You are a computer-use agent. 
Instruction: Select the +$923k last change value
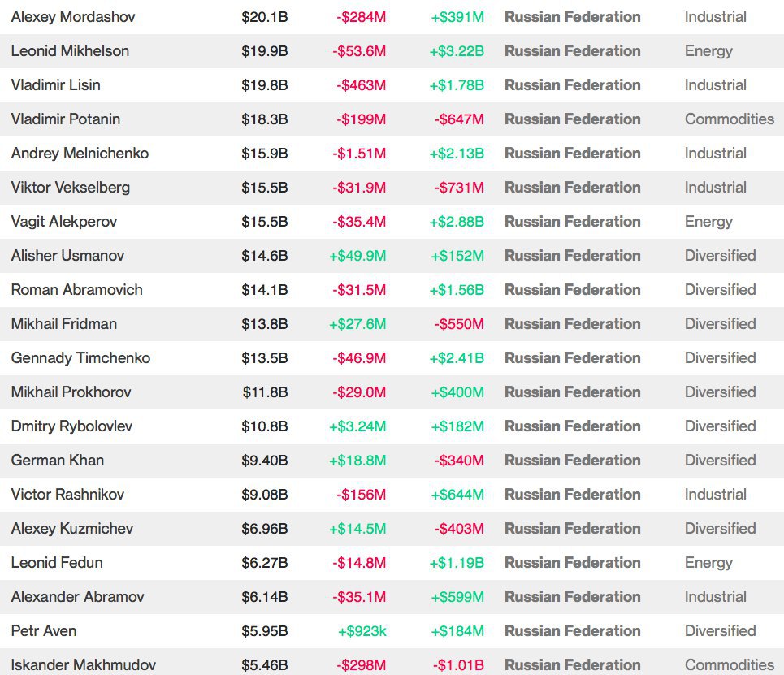point(362,631)
